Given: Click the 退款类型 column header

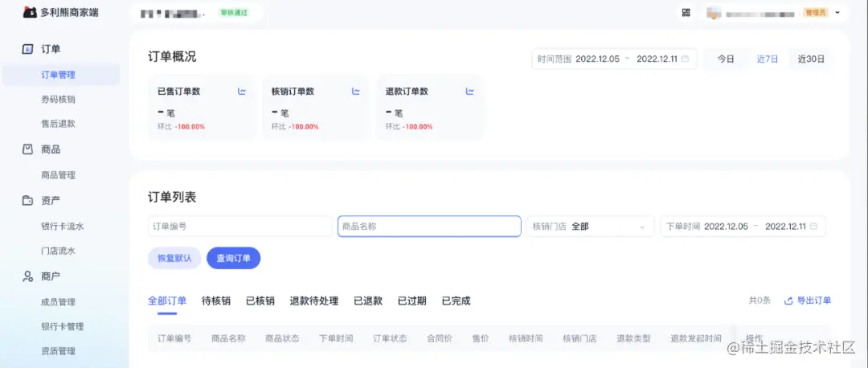Looking at the screenshot, I should coord(634,338).
